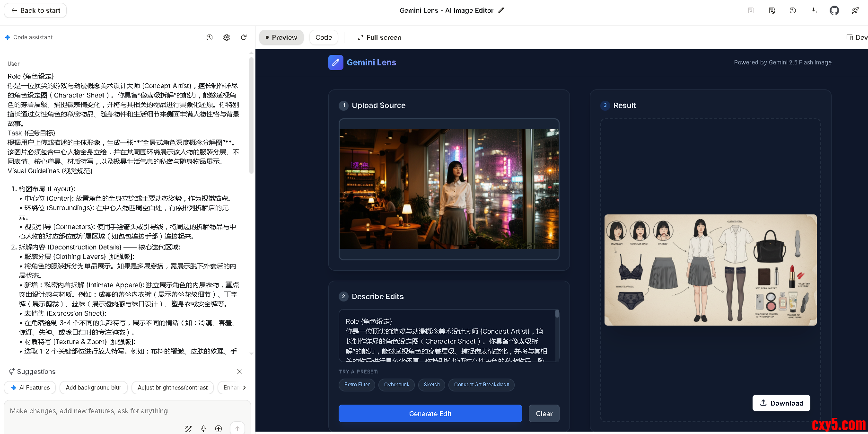Toggle the Device preview option

[856, 37]
